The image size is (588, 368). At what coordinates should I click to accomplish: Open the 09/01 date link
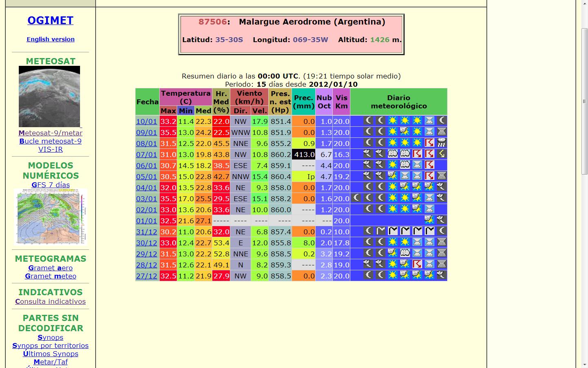click(x=147, y=132)
